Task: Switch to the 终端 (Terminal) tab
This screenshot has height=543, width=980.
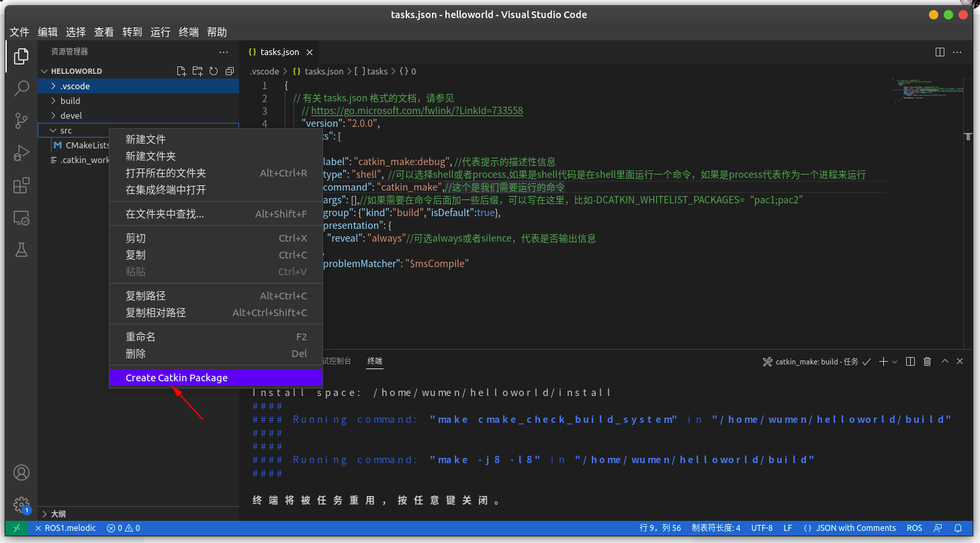Action: pyautogui.click(x=374, y=361)
